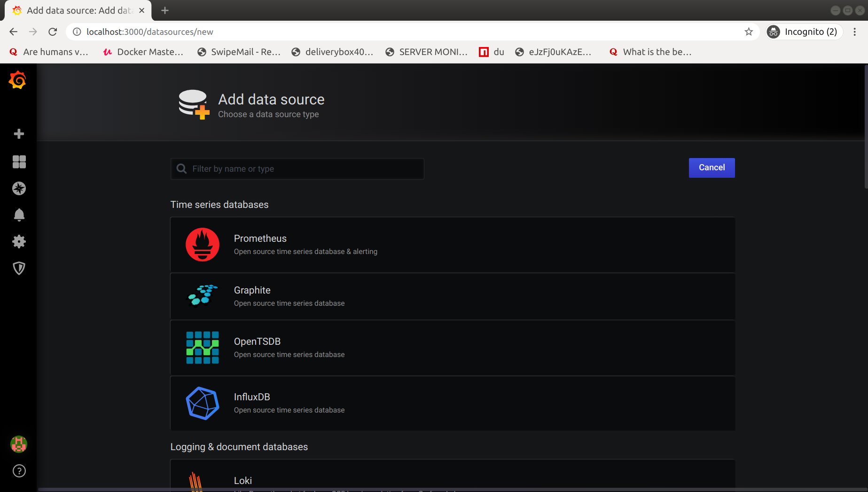
Task: Go back with browser back arrow
Action: [x=13, y=32]
